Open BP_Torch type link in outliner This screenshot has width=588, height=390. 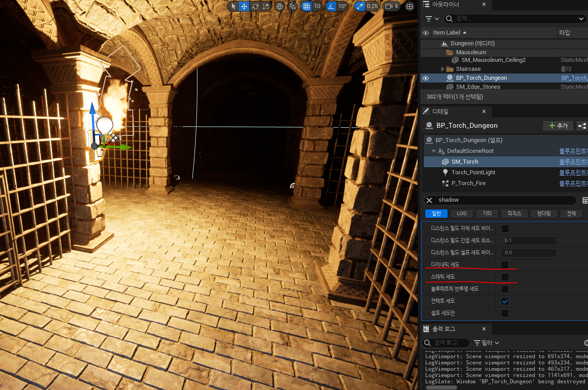click(574, 78)
